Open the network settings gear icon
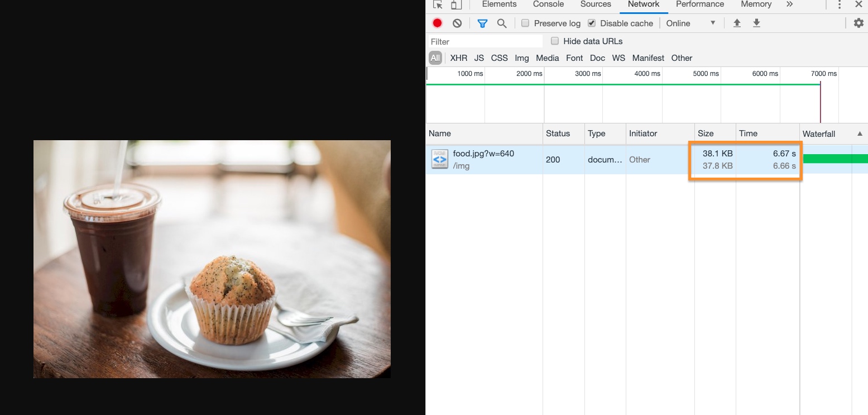This screenshot has height=415, width=868. point(859,23)
